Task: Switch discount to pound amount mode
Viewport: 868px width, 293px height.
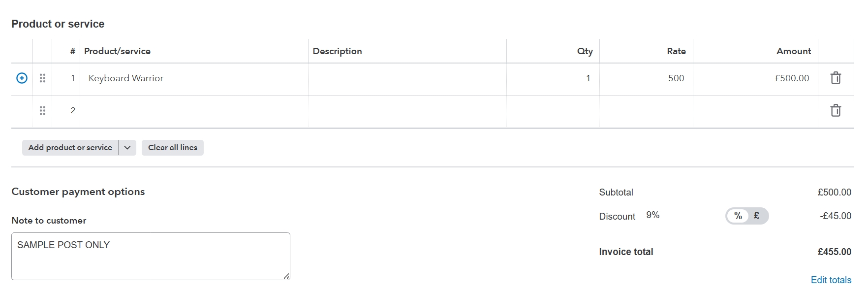Action: pyautogui.click(x=757, y=216)
